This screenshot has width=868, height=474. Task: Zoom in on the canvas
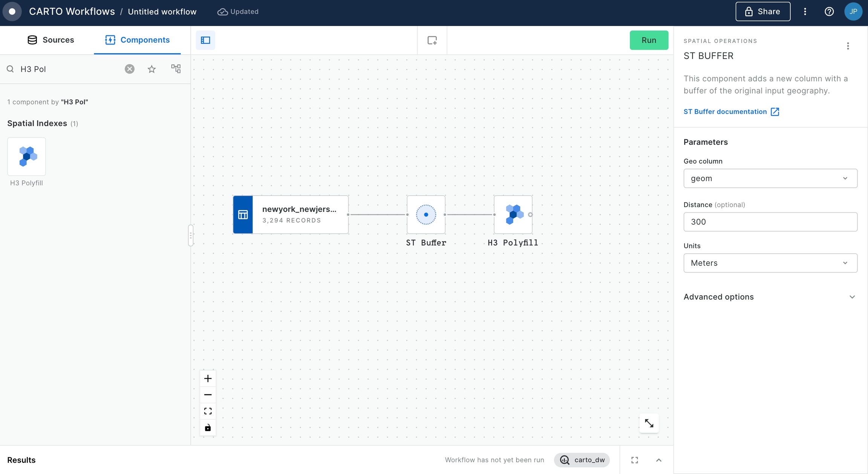pos(208,379)
